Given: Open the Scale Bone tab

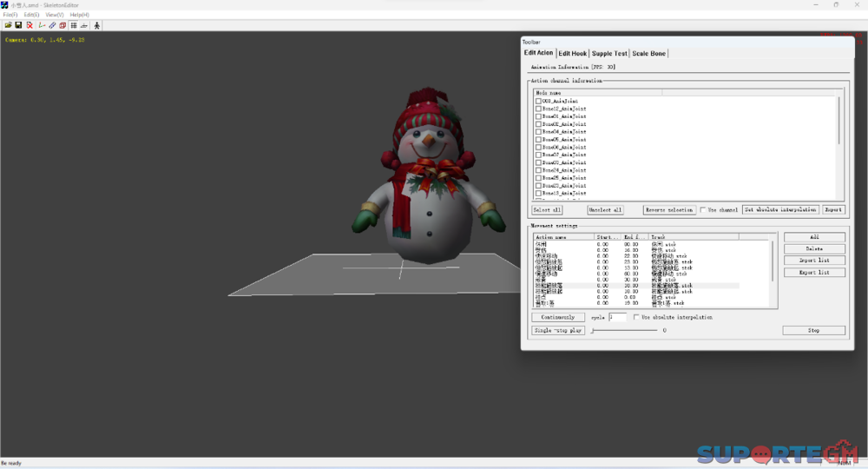Looking at the screenshot, I should pyautogui.click(x=649, y=54).
